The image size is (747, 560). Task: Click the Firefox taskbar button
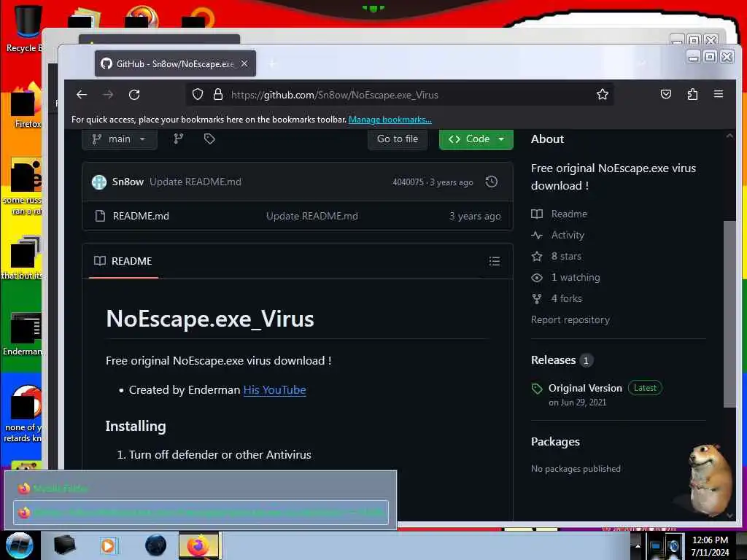click(200, 545)
